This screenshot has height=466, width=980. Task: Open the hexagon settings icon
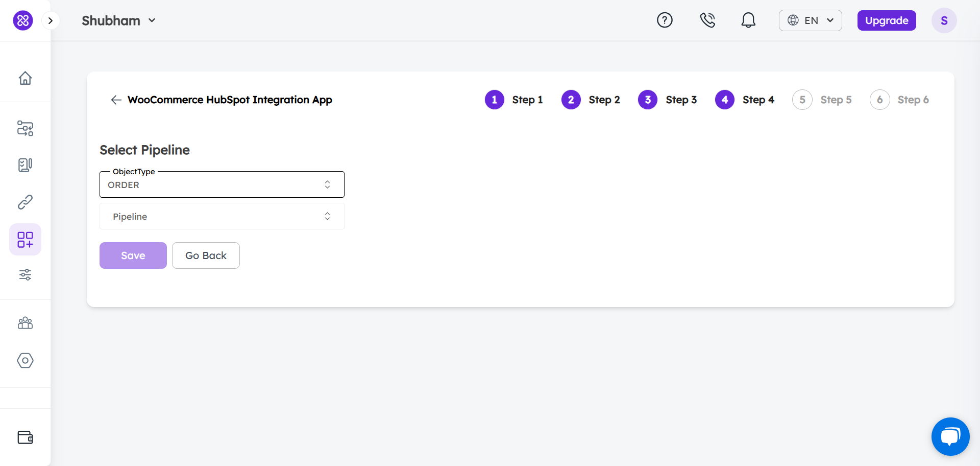coord(25,360)
